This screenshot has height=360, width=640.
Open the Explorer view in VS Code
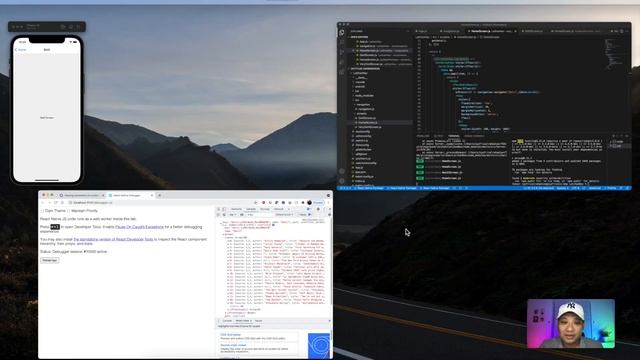click(x=342, y=33)
